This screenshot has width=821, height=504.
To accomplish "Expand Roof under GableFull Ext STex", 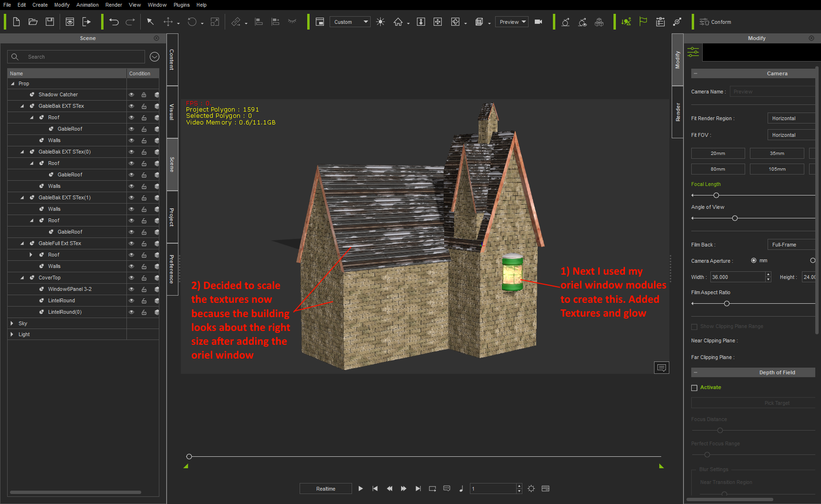I will (31, 255).
